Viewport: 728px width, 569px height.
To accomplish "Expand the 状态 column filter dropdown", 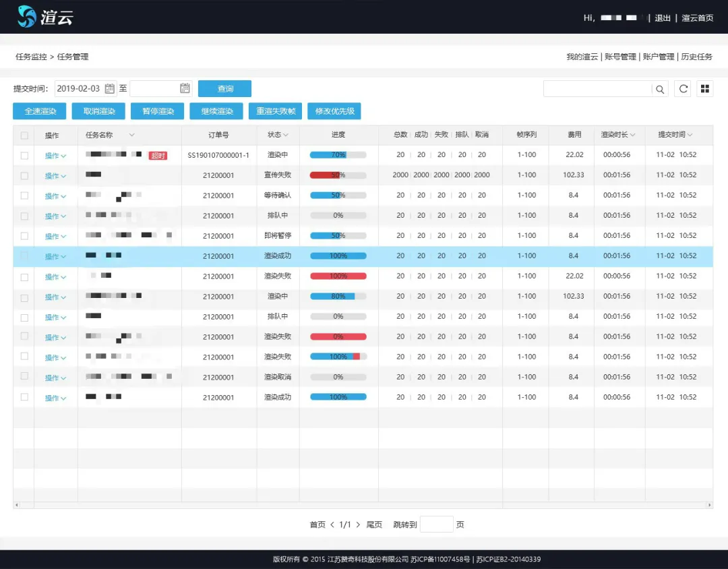I will [x=286, y=136].
